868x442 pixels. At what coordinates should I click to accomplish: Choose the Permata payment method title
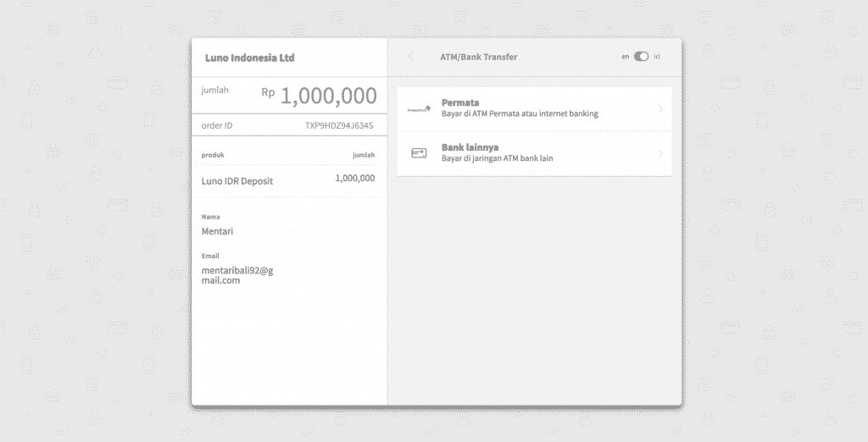point(460,102)
